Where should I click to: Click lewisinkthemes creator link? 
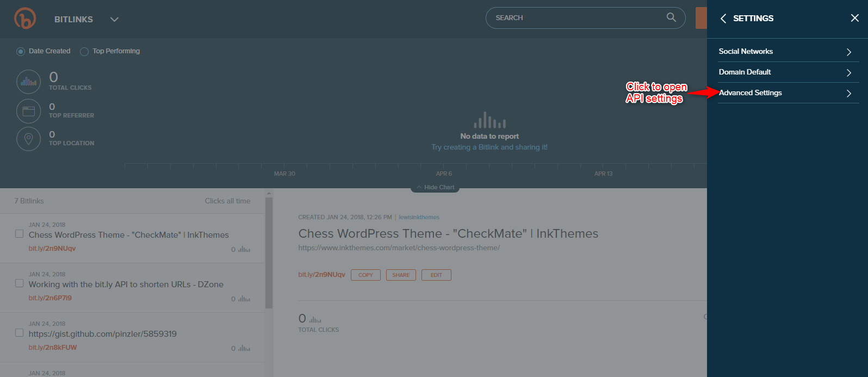[419, 217]
